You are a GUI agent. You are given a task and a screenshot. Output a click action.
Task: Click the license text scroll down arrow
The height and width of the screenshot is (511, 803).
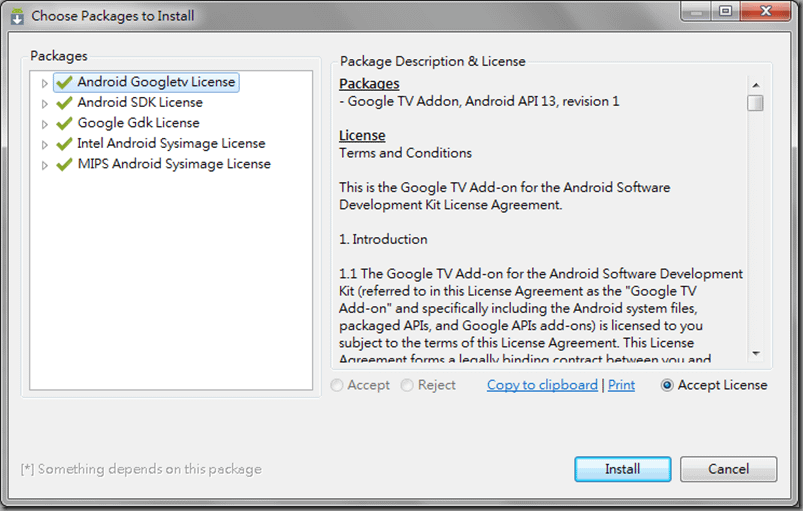coord(755,353)
